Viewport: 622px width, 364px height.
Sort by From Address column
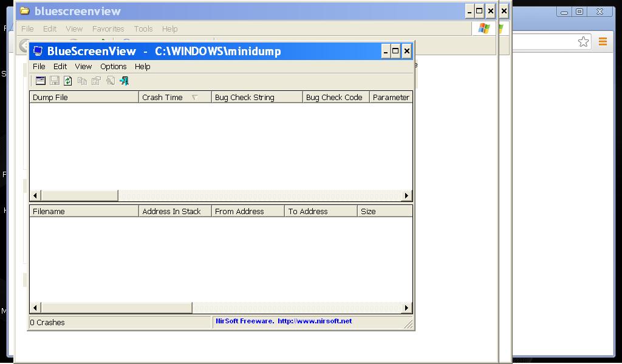coord(248,211)
